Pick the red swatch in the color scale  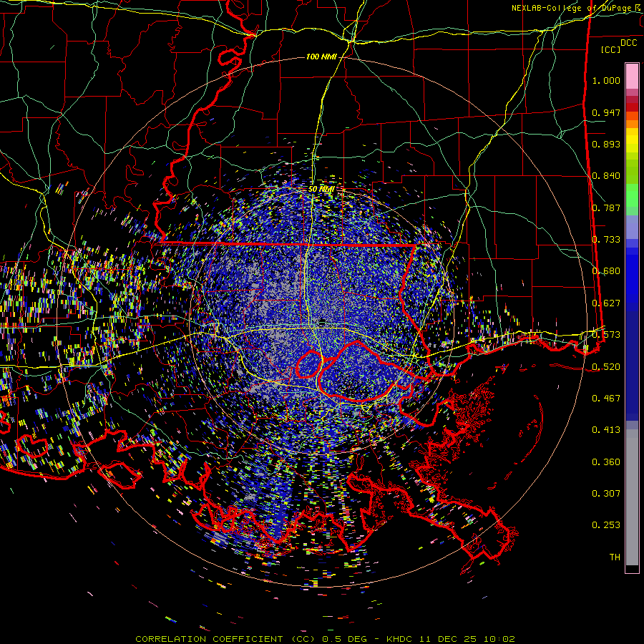pos(632,107)
